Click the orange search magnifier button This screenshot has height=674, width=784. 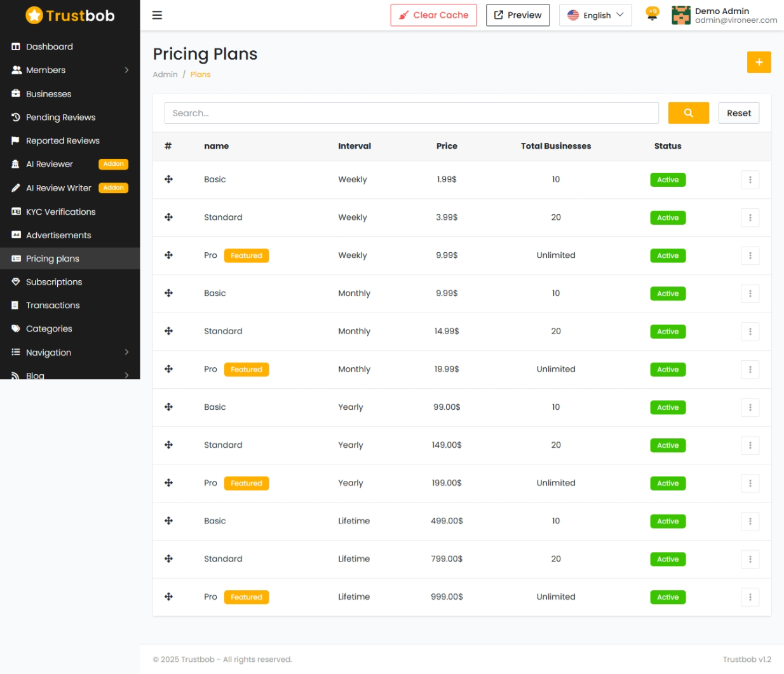click(688, 113)
